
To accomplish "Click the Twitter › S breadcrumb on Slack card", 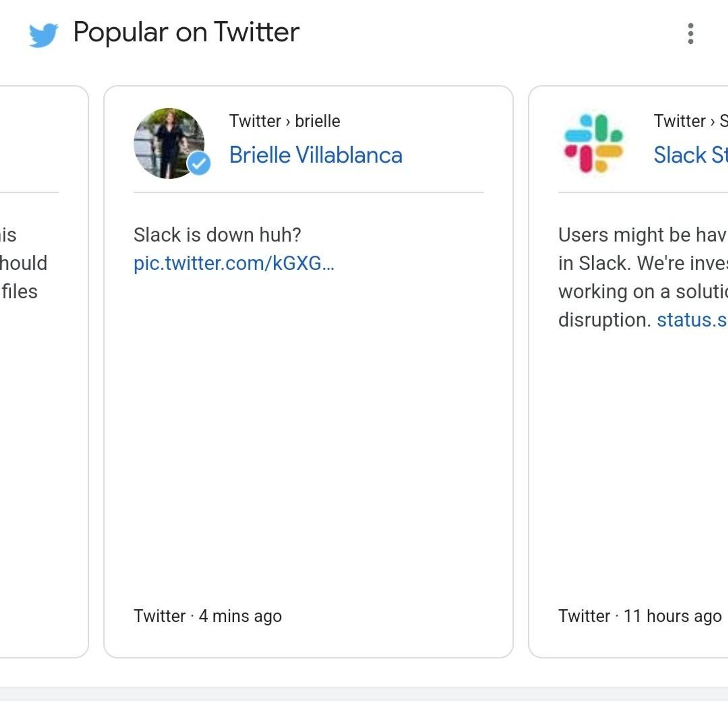I will tap(691, 121).
